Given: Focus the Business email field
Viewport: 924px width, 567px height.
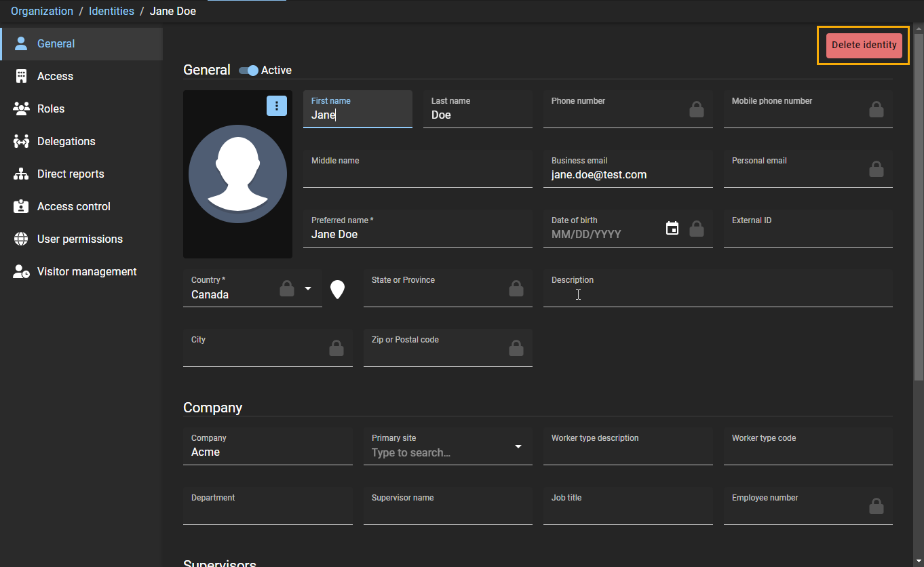Looking at the screenshot, I should click(x=628, y=169).
